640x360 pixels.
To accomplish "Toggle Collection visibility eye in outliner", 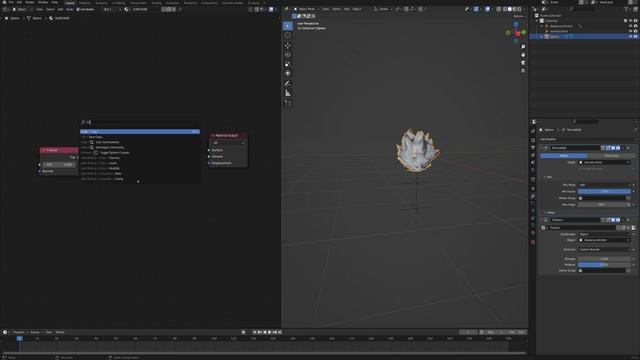I will pyautogui.click(x=631, y=20).
